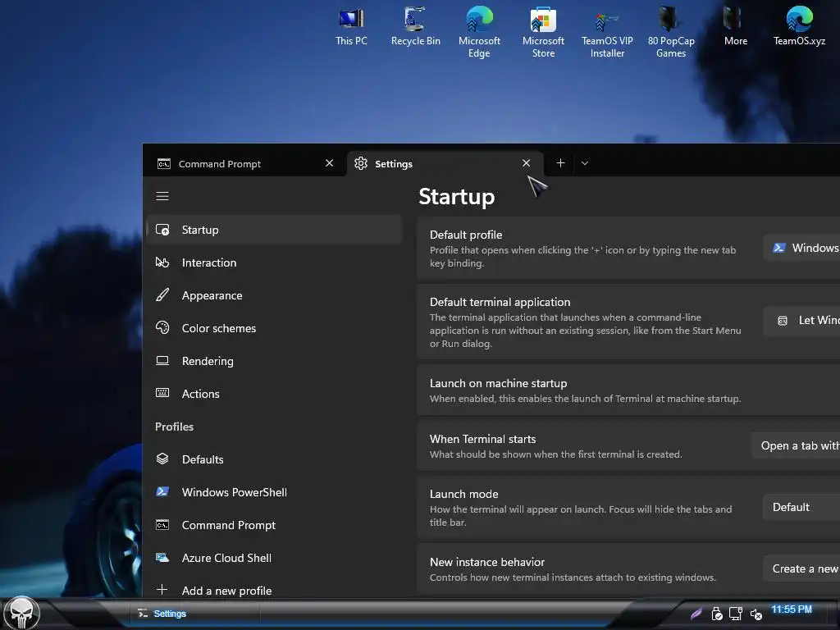Open TeamOS.xyz desktop shortcut
The width and height of the screenshot is (840, 630).
[x=799, y=27]
